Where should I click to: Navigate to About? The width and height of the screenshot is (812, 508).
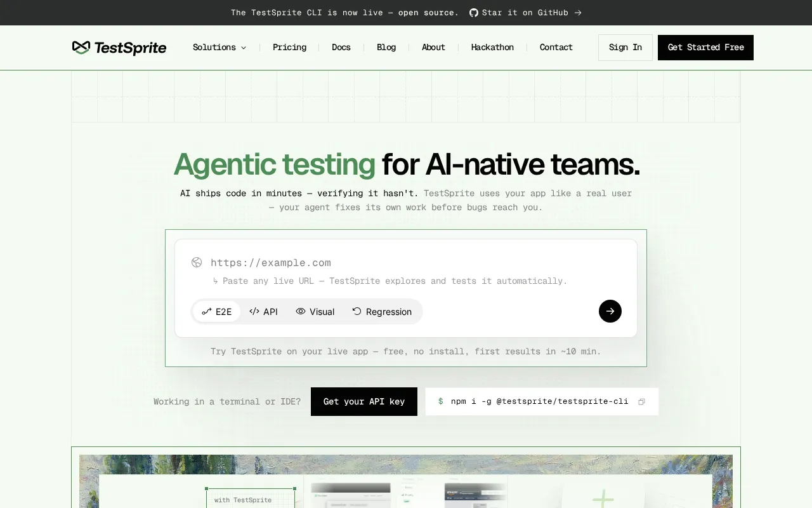coord(433,48)
